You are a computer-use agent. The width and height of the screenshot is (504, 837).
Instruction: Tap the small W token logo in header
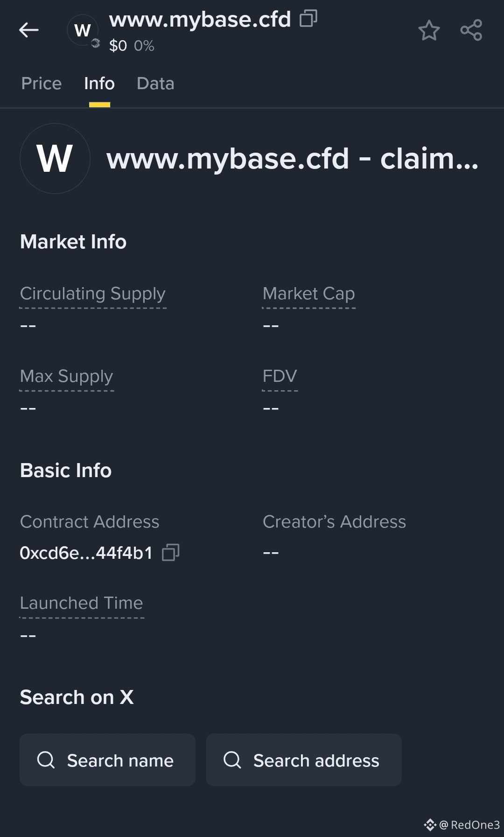click(x=83, y=30)
